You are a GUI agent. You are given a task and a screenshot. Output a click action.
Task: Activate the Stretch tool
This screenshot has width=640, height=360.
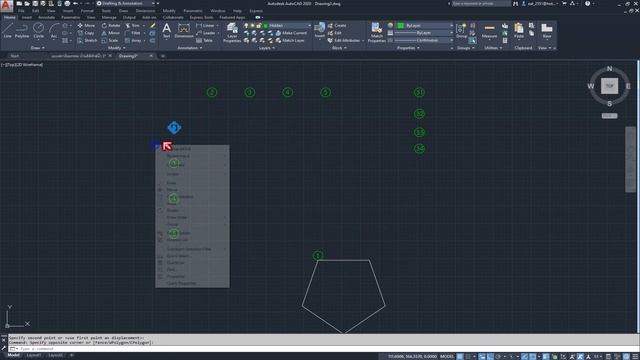(x=87, y=40)
